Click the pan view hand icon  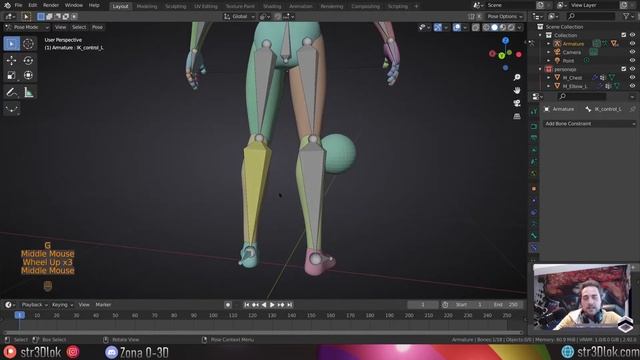coord(517,90)
